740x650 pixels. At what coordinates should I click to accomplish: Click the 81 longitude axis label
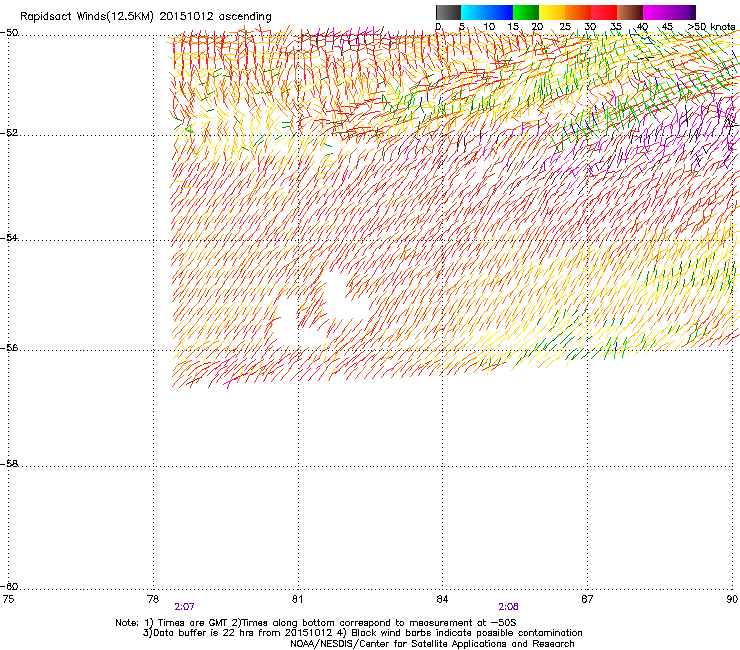[297, 599]
